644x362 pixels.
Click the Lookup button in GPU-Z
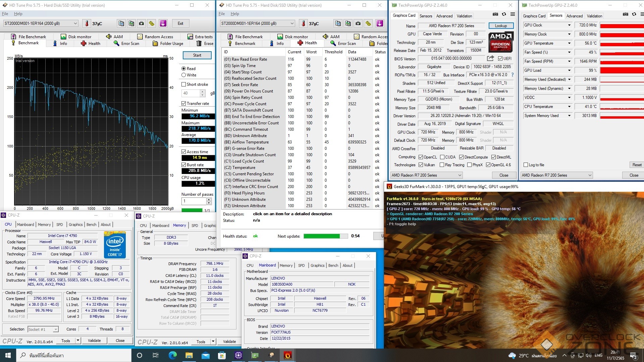[x=501, y=26]
